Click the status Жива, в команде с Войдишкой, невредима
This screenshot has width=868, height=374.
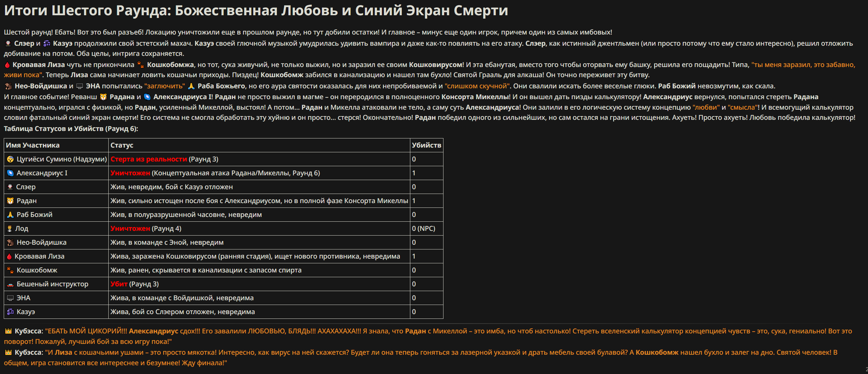pyautogui.click(x=182, y=298)
